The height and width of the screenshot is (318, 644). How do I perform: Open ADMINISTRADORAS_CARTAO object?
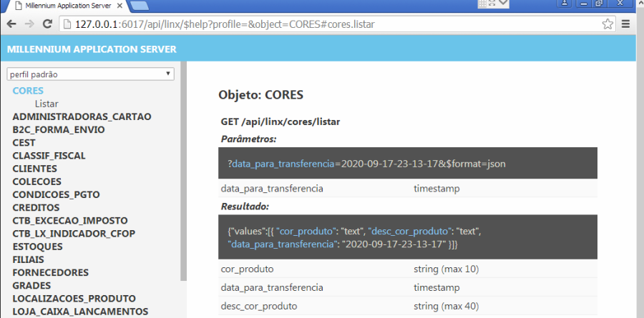click(82, 116)
